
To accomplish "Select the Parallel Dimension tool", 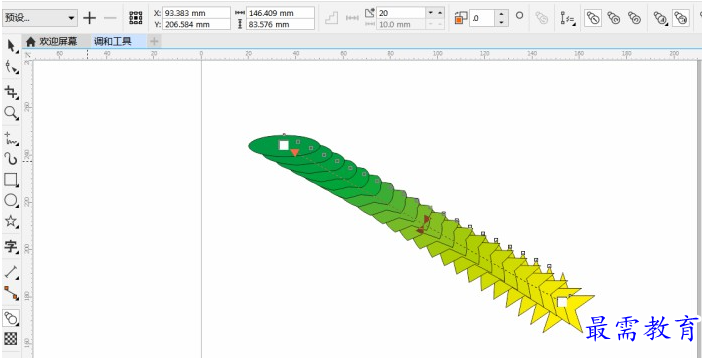I will (11, 272).
